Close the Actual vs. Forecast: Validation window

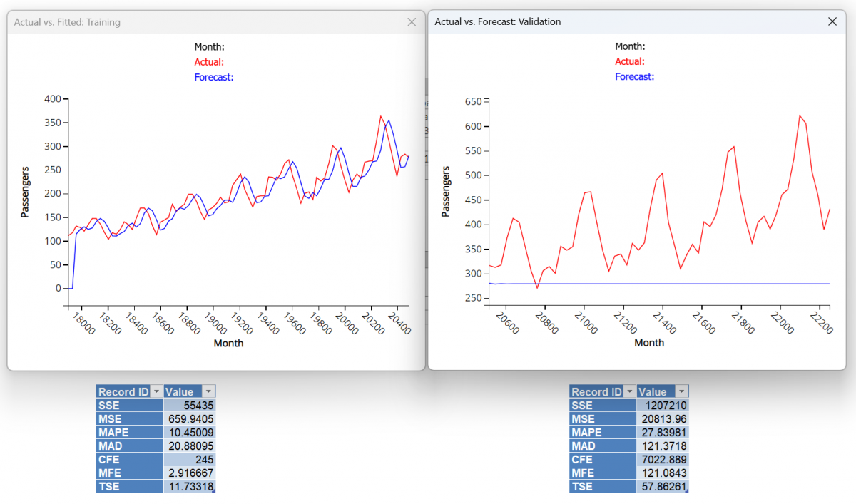(832, 21)
